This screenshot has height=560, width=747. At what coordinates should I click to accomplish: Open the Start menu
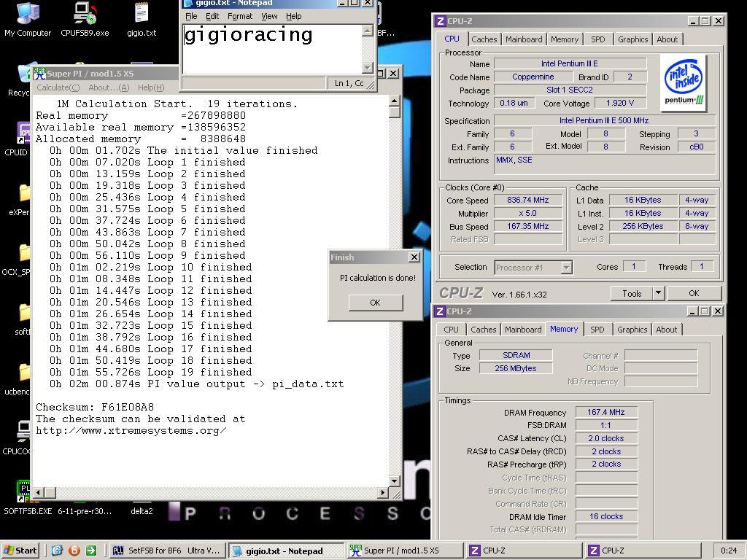click(x=20, y=551)
